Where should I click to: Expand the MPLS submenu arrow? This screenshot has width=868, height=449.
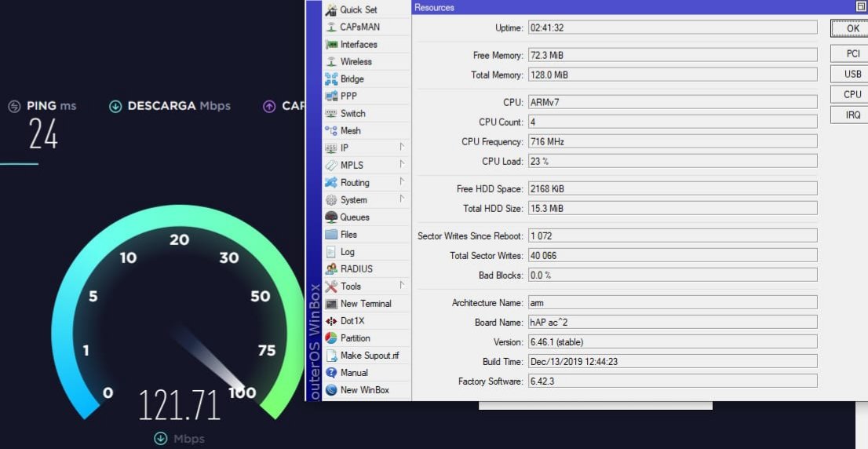402,164
